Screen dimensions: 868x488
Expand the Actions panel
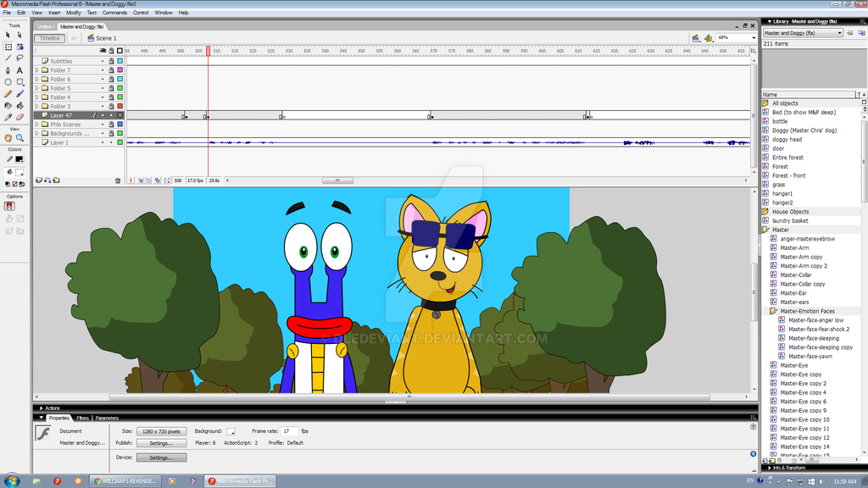coord(41,408)
